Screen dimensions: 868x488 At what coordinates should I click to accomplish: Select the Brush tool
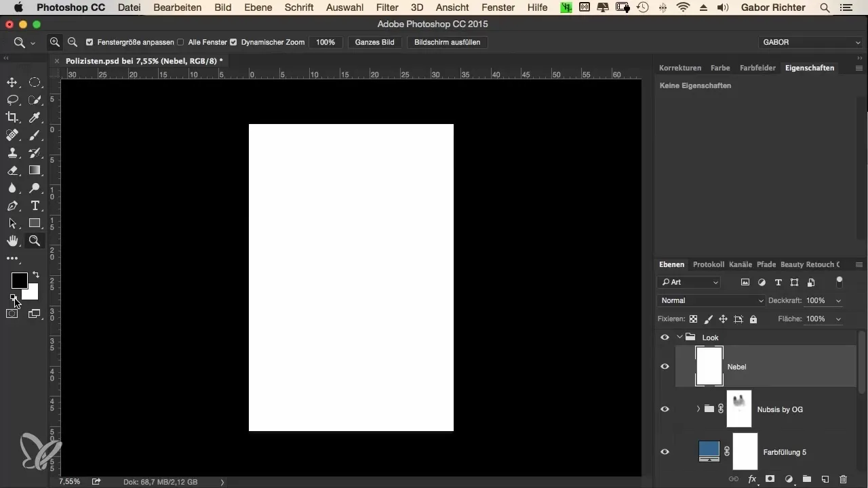[35, 136]
